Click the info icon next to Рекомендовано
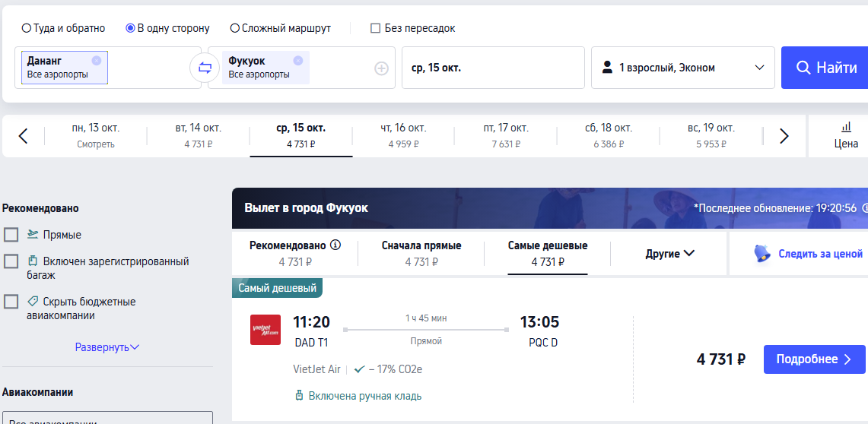Viewport: 868px width, 424px height. 335,245
